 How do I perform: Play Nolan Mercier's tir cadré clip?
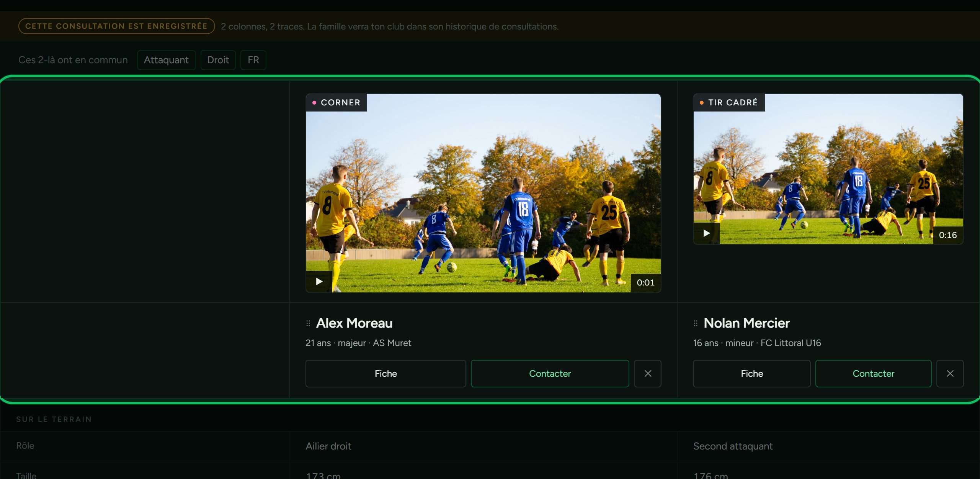[x=706, y=233]
